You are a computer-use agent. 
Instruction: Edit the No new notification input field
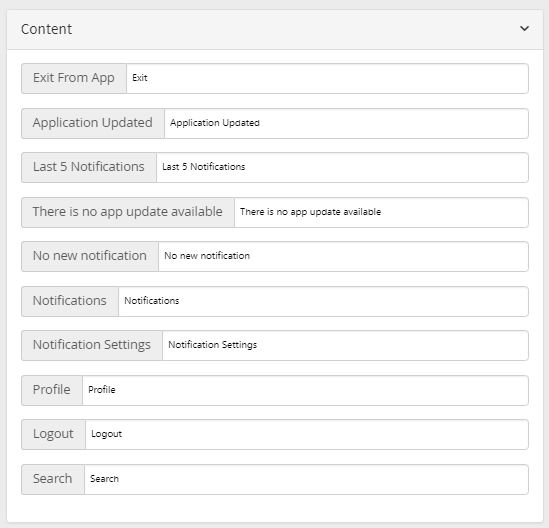point(343,256)
